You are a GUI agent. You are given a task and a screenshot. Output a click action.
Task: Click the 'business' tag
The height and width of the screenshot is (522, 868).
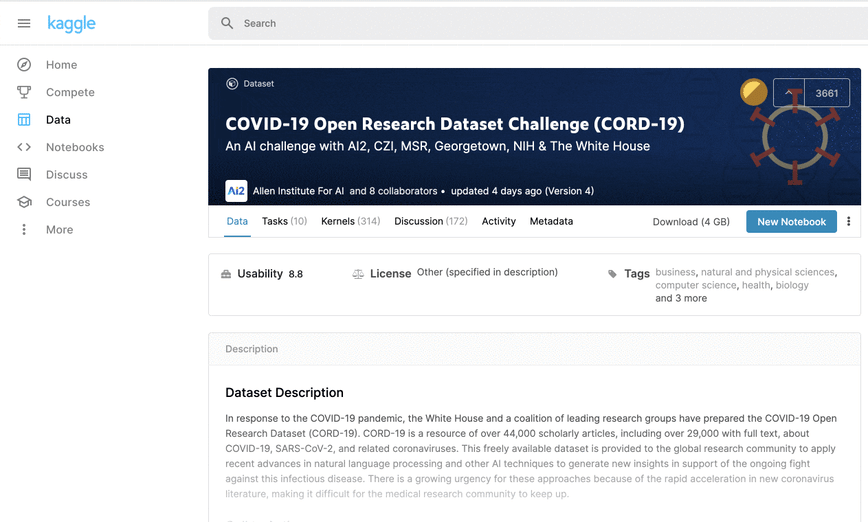coord(675,272)
